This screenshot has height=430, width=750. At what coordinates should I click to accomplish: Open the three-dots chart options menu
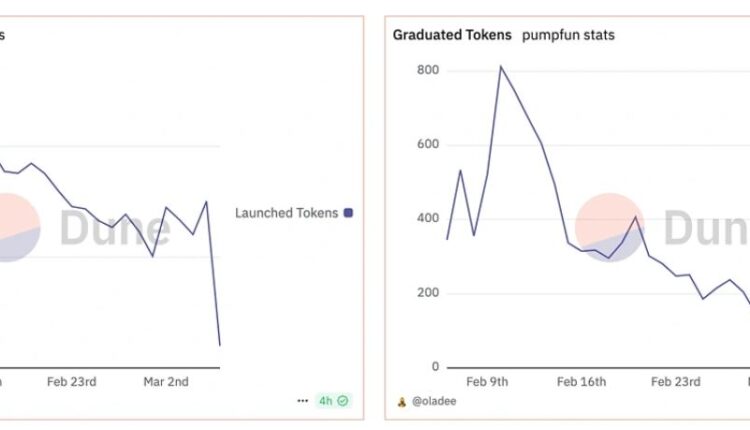303,401
